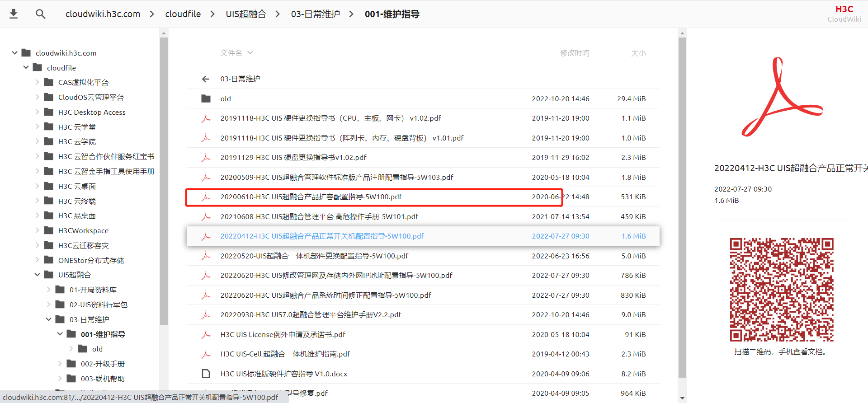Go to 03-日常维护 breadcrumb
Viewport: 868px width, 403px height.
point(316,14)
